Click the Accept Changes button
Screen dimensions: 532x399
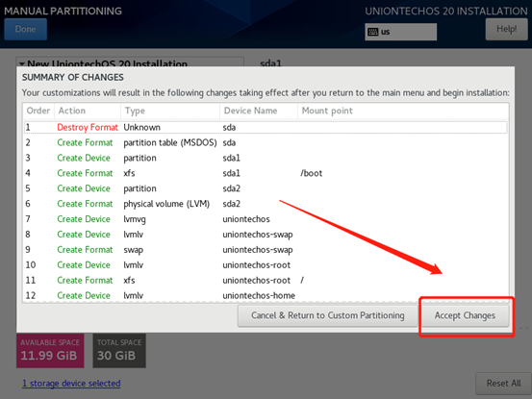click(x=465, y=315)
